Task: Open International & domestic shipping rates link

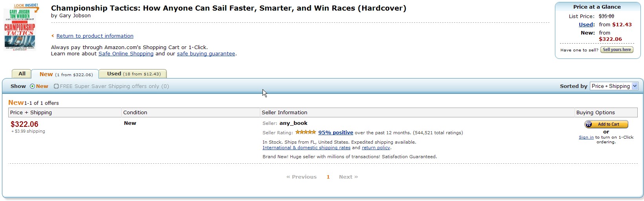Action: tap(306, 148)
